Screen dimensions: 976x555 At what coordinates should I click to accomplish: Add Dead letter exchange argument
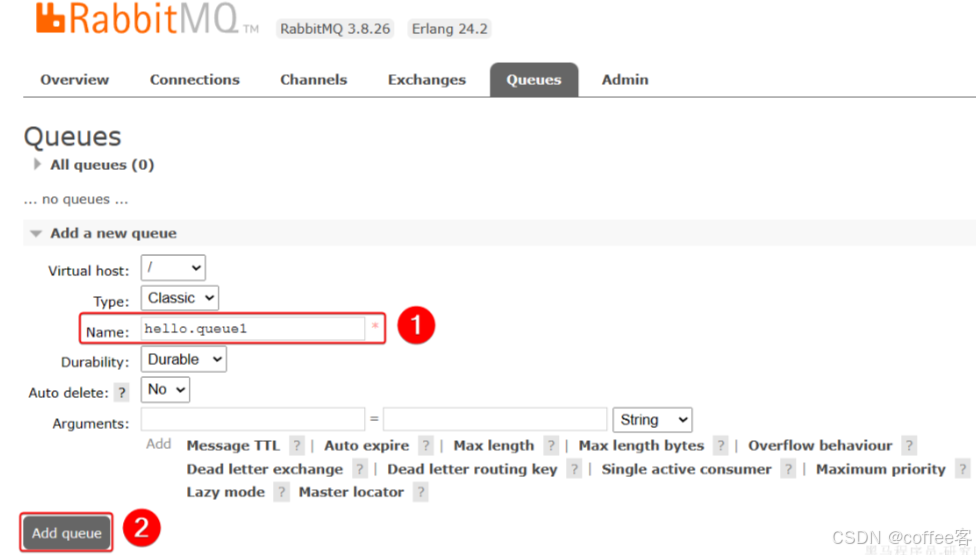tap(265, 469)
